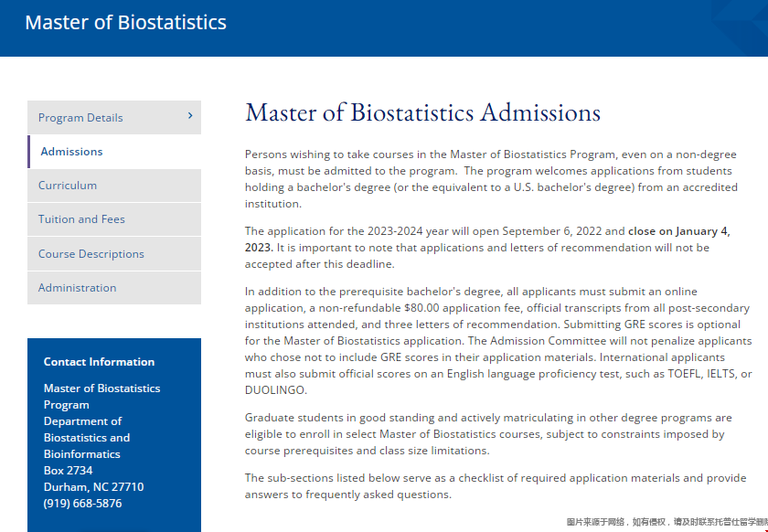Click the bold January 4 closing deadline text

coord(678,231)
